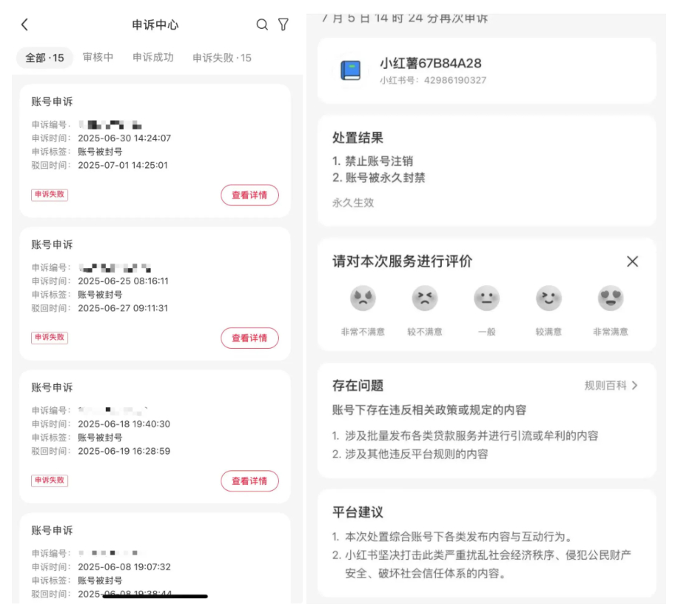Click the 申诉中心 page title
This screenshot has height=616, width=678.
pos(155,24)
